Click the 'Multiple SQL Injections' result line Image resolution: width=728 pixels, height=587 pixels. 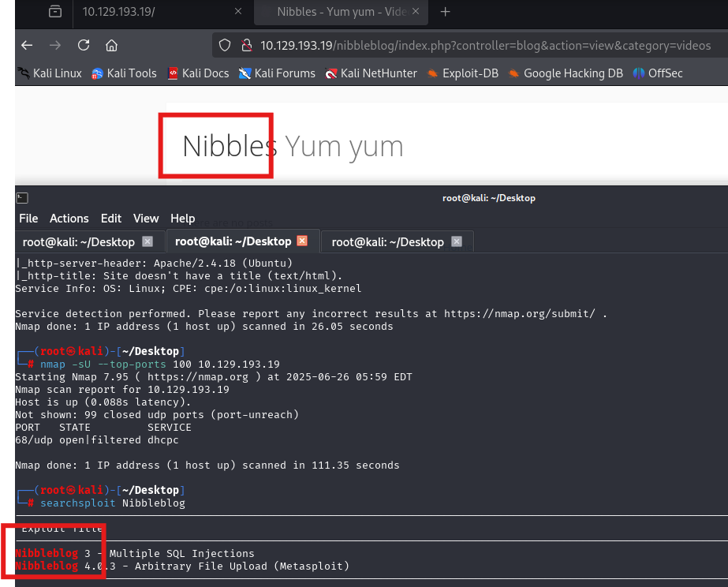(135, 554)
